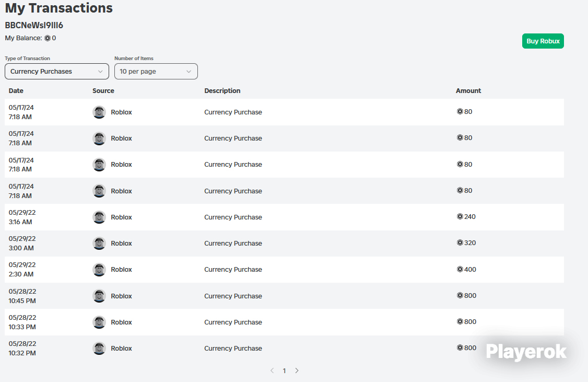Go to the next page arrow
This screenshot has width=588, height=382.
(297, 371)
